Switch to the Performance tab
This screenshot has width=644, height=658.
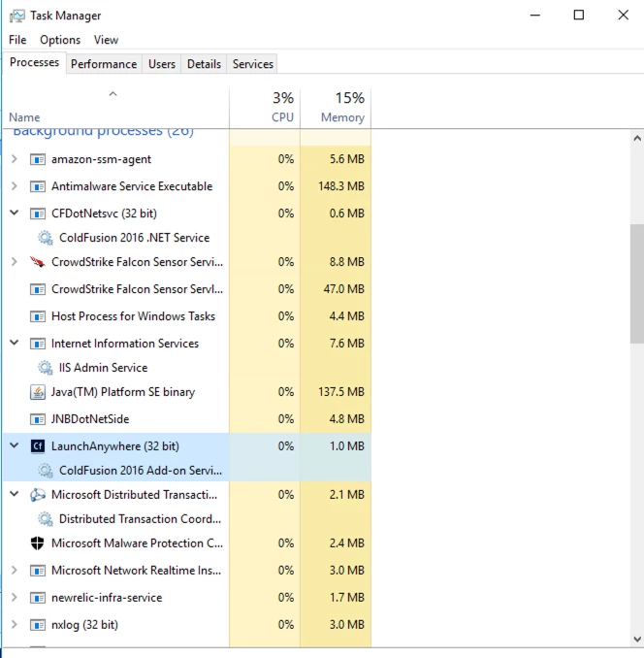(x=104, y=64)
